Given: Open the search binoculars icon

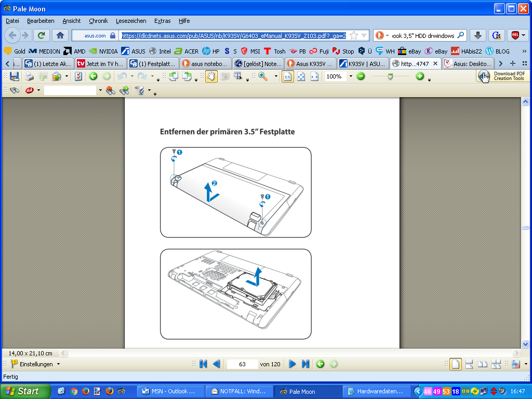Looking at the screenshot, I should (14, 90).
